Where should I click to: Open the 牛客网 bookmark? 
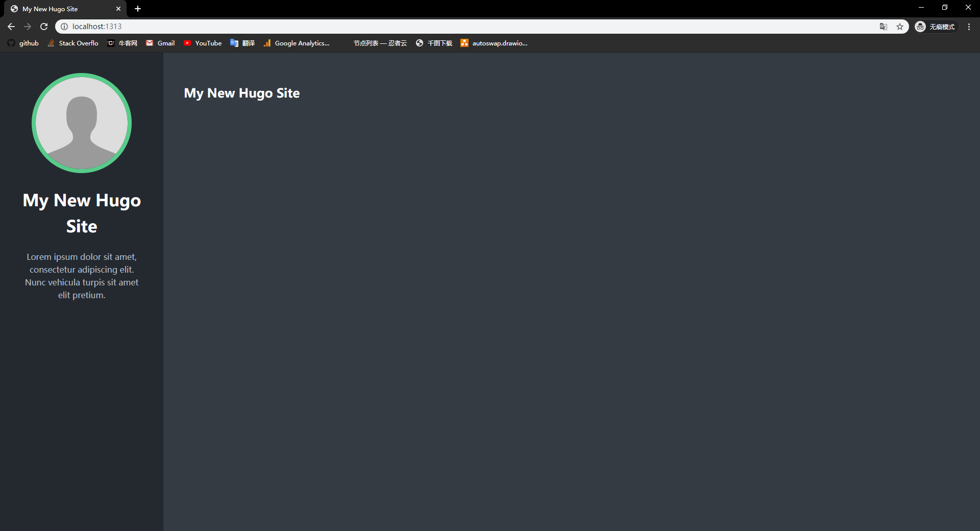point(122,43)
